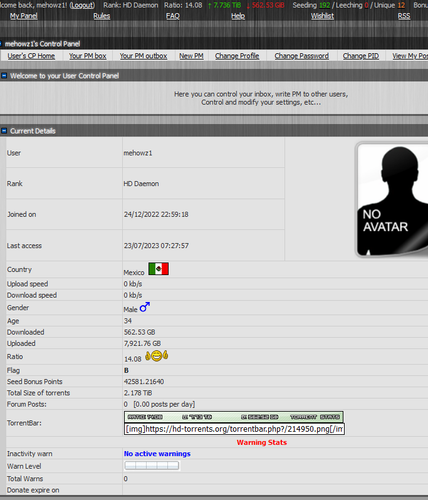Open Your PM outbox
Image resolution: width=428 pixels, height=500 pixels.
143,56
